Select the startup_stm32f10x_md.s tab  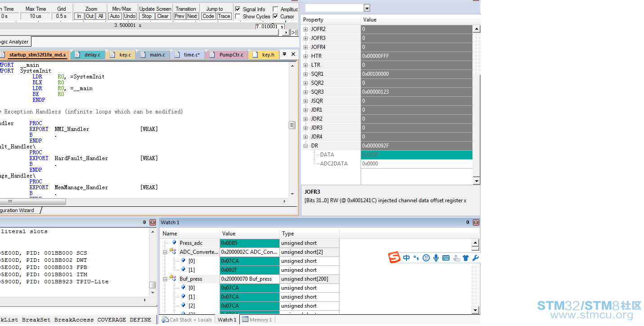[34, 55]
